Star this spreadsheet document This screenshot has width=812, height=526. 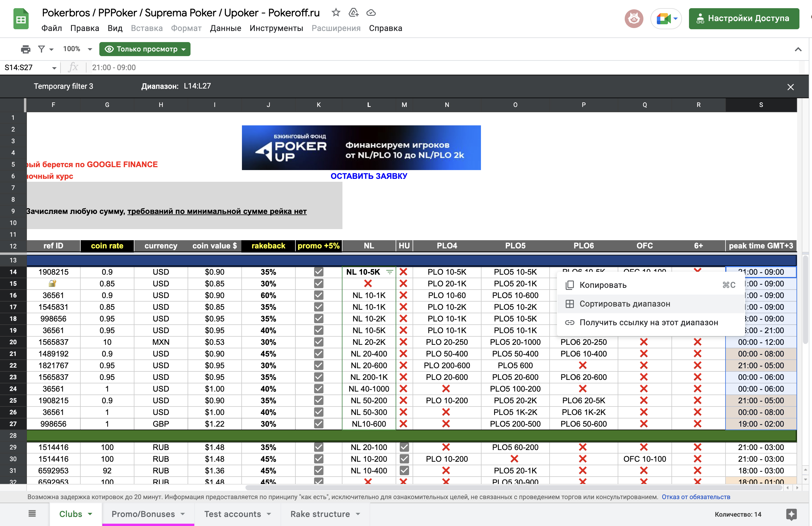click(x=336, y=13)
